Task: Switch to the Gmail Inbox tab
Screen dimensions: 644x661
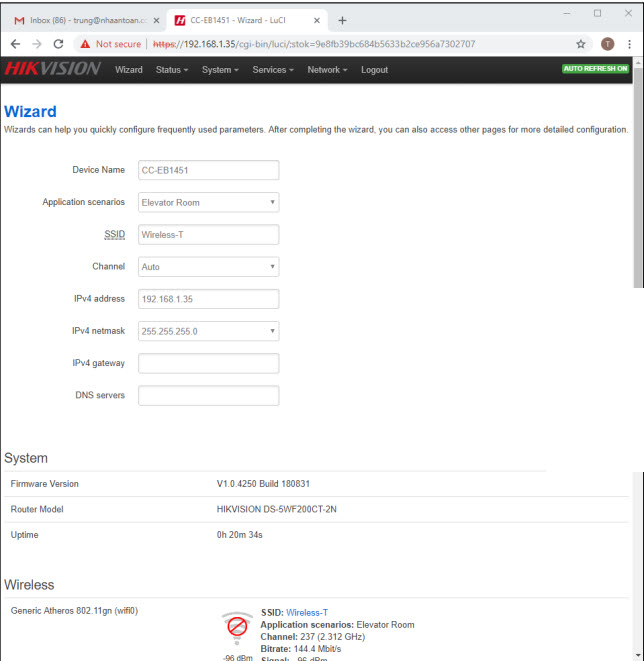Action: (x=84, y=20)
